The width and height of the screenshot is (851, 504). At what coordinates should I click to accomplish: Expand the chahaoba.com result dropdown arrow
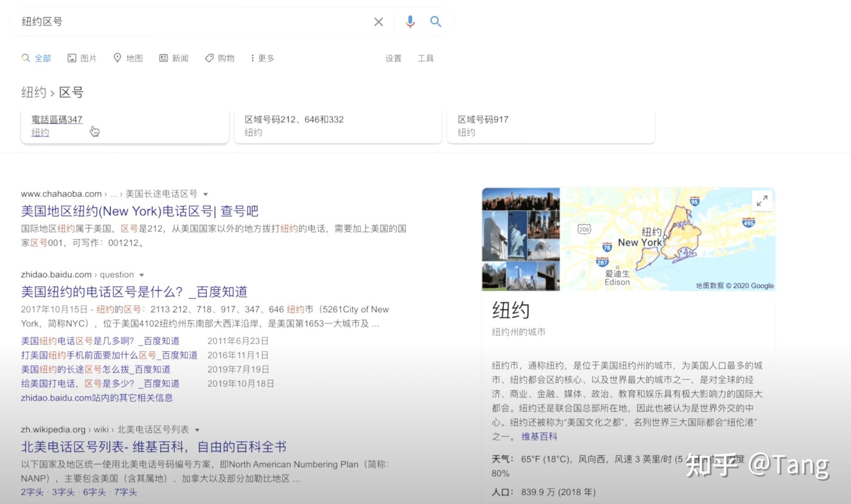point(205,194)
